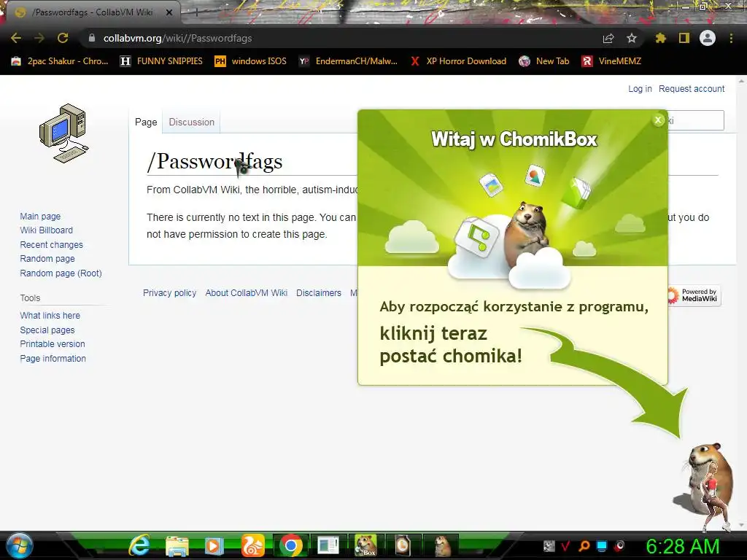Open the Page information link

pos(53,359)
